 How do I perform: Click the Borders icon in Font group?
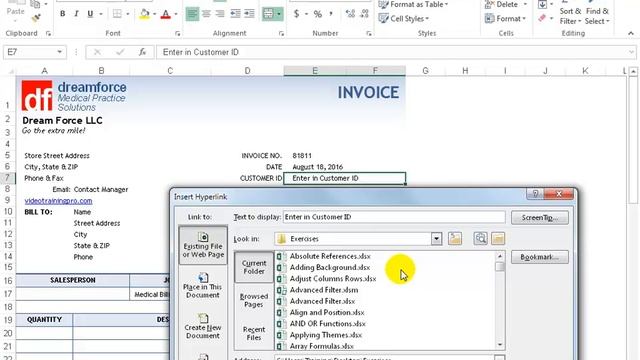(117, 14)
